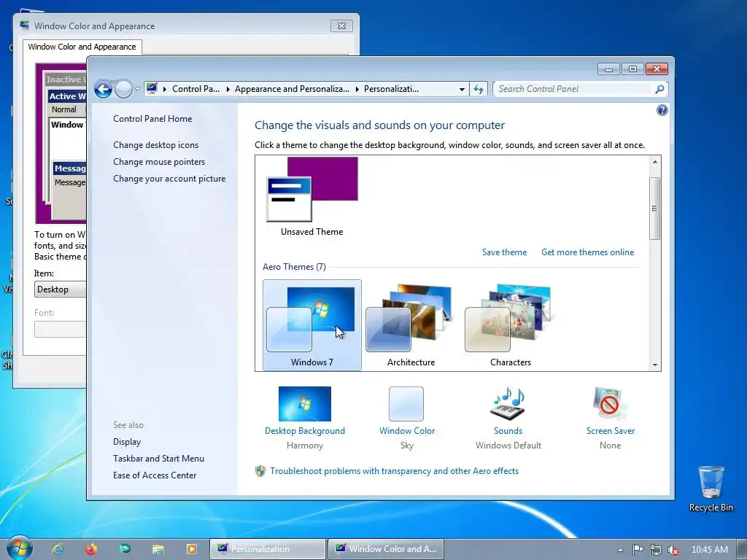Click the theme list scroll down arrow

(x=655, y=365)
